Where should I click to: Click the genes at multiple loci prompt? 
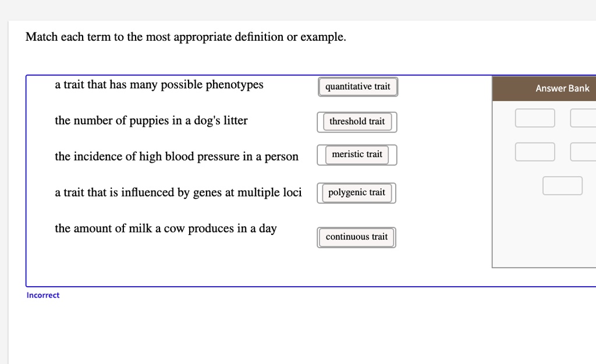tap(178, 192)
